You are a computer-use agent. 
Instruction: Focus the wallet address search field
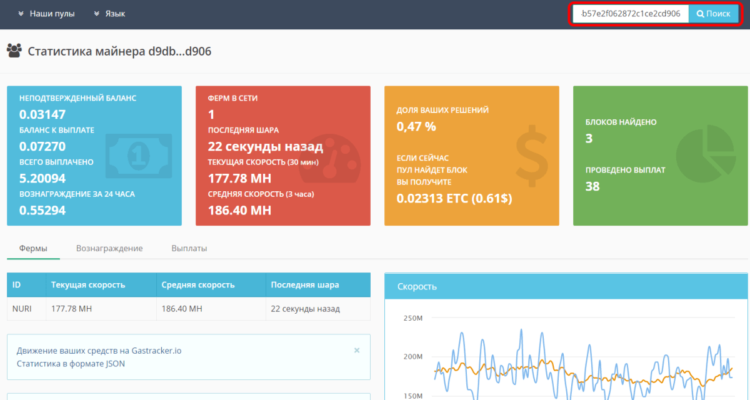[x=630, y=15]
